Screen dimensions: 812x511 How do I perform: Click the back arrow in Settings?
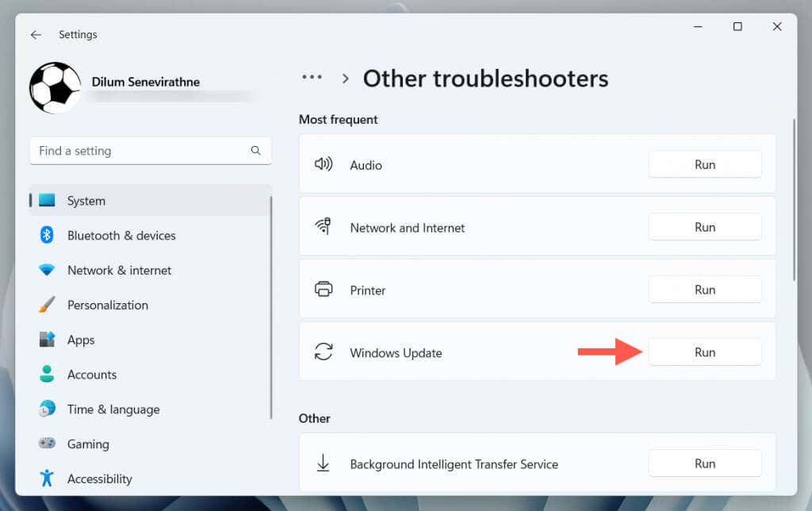pyautogui.click(x=36, y=35)
